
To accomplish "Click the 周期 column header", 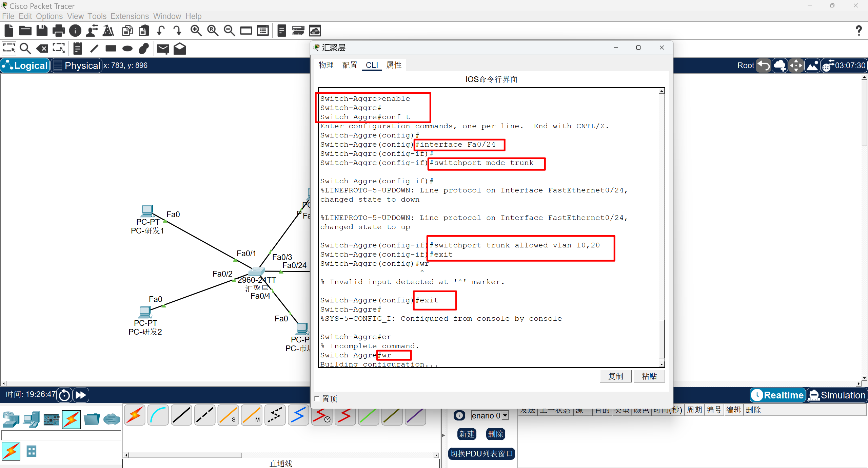I will [x=694, y=410].
